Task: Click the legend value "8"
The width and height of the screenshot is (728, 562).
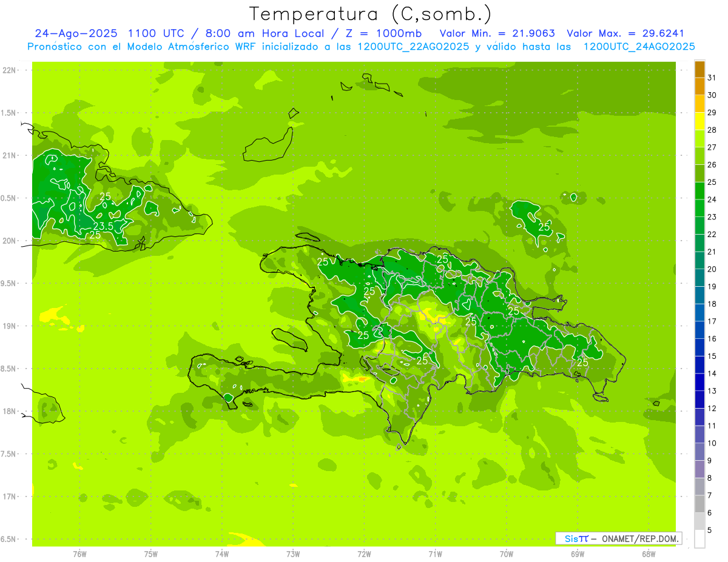Action: pos(709,478)
